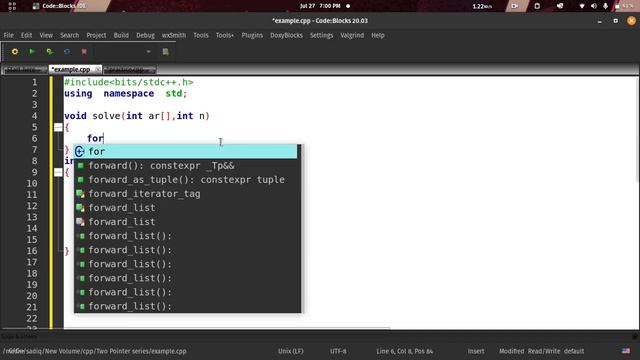Click the 'UTF-8' status bar entry

[338, 351]
